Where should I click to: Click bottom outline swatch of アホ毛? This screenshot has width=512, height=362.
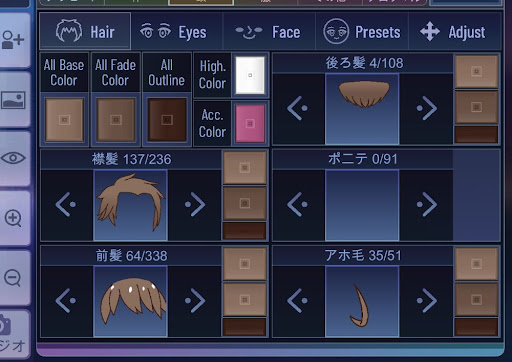pyautogui.click(x=476, y=327)
